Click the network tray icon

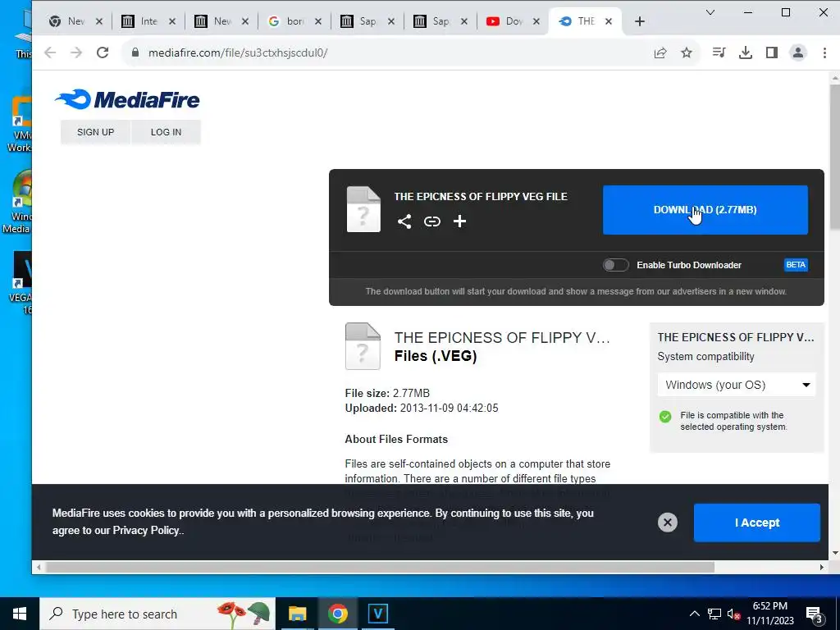pyautogui.click(x=714, y=614)
